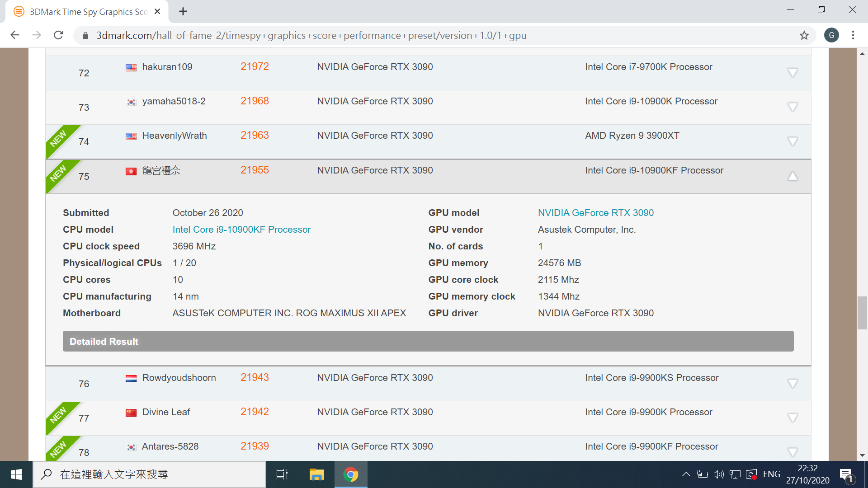Screen dimensions: 868x488
Task: Select username yamaha5018-2
Action: coord(174,101)
